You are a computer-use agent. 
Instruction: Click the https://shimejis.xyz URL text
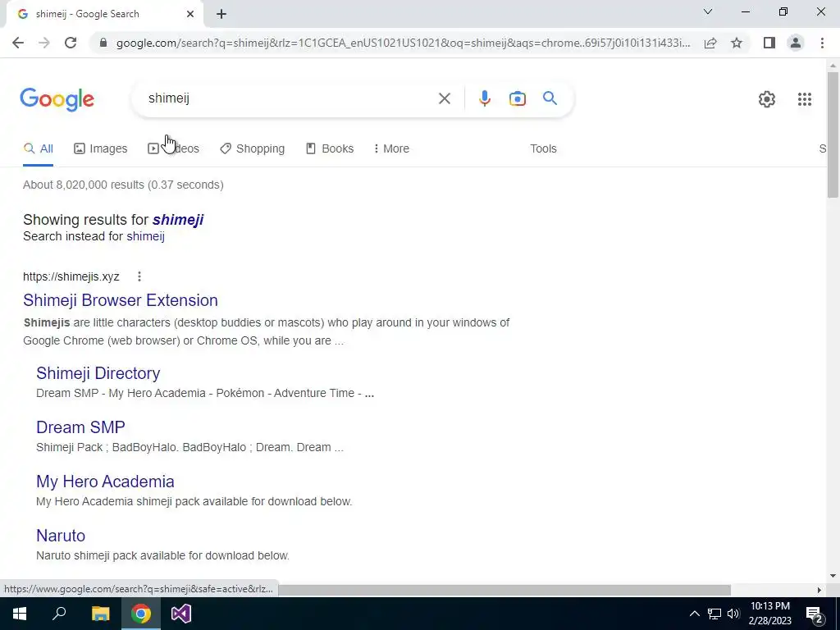point(71,276)
